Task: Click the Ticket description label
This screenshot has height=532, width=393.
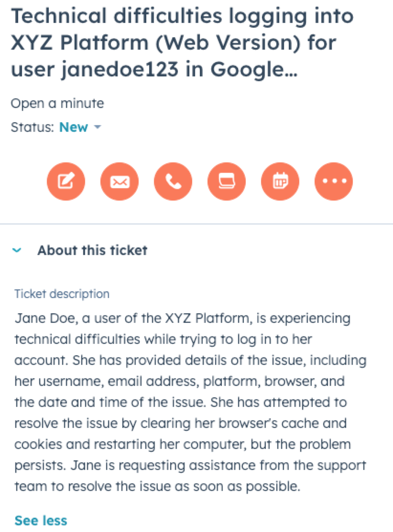Action: tap(62, 294)
